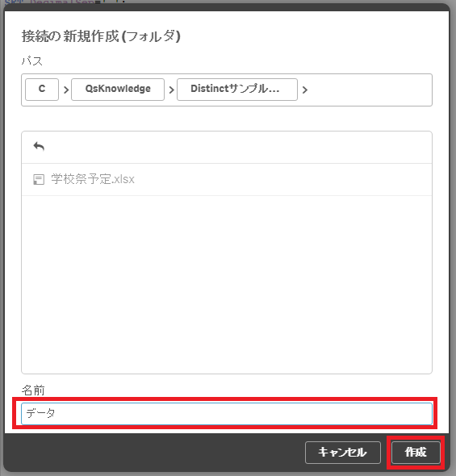Screen dimensions: 456x476
Task: Select the 学校祭予定.xlsx file name
Action: (x=93, y=179)
